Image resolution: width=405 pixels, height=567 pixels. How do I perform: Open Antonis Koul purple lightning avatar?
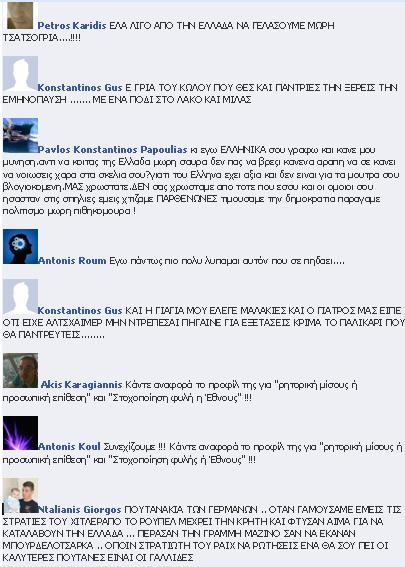[x=20, y=433]
